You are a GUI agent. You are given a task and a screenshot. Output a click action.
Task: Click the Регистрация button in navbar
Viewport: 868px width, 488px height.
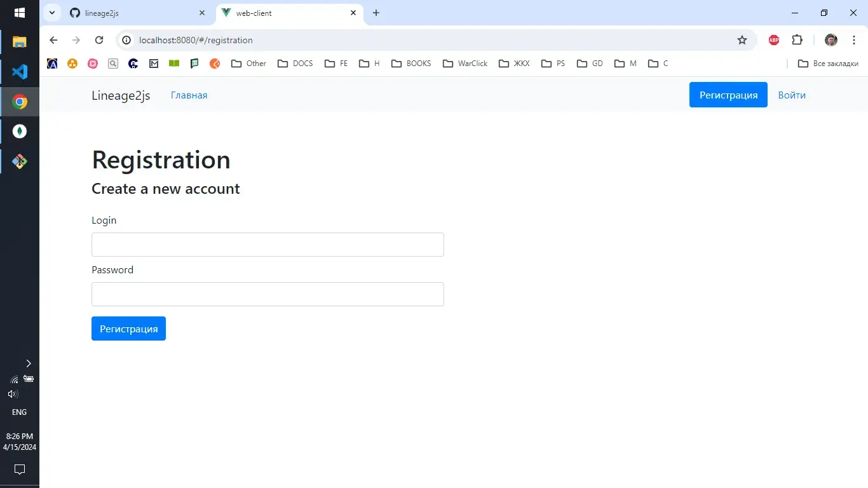pos(728,95)
